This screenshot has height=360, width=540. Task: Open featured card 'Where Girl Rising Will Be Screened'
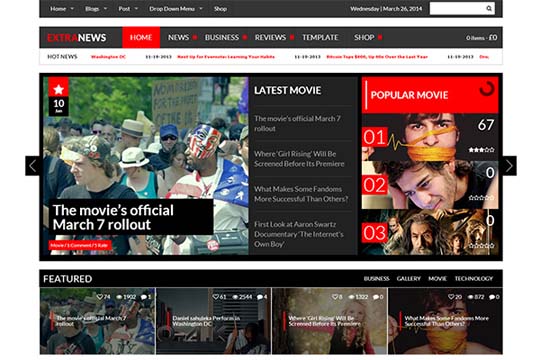click(330, 321)
